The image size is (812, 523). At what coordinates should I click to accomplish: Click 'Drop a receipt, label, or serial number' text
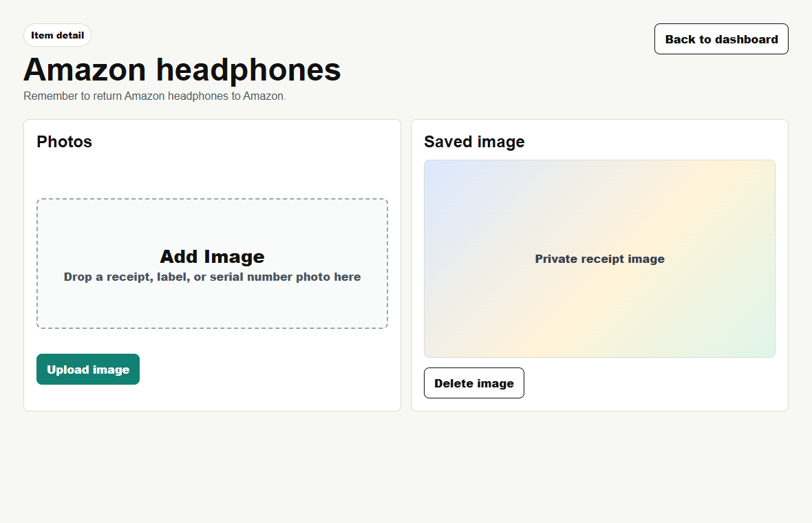click(x=213, y=277)
